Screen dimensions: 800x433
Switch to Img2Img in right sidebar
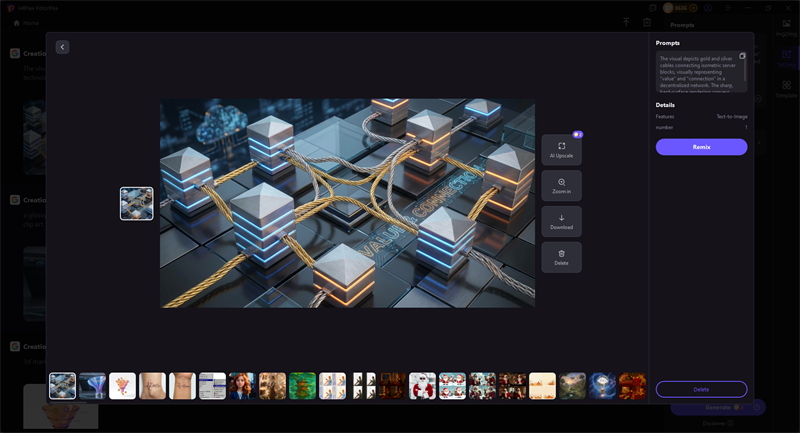pos(786,28)
